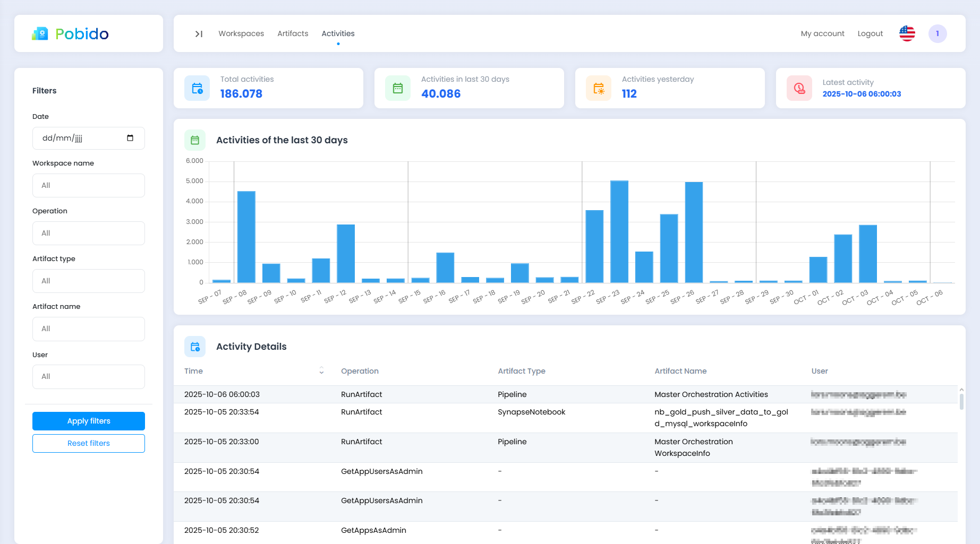Click the Pobido logo
The image size is (980, 544).
coord(70,34)
